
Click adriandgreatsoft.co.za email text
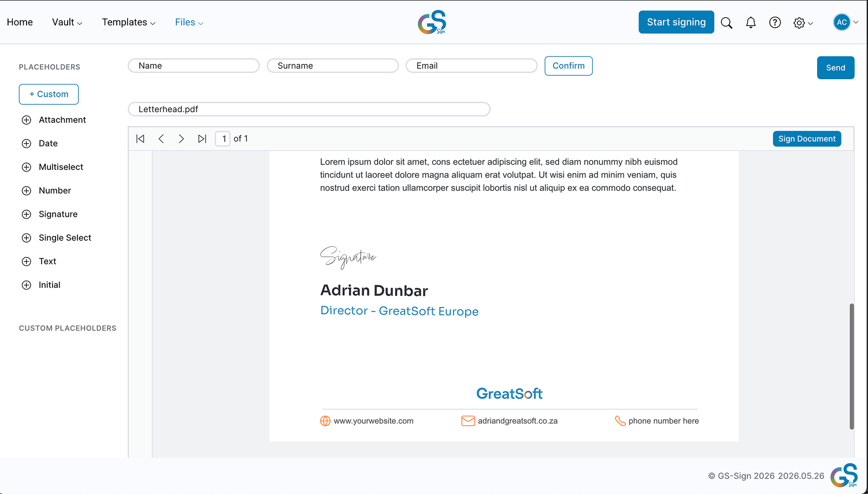click(518, 421)
